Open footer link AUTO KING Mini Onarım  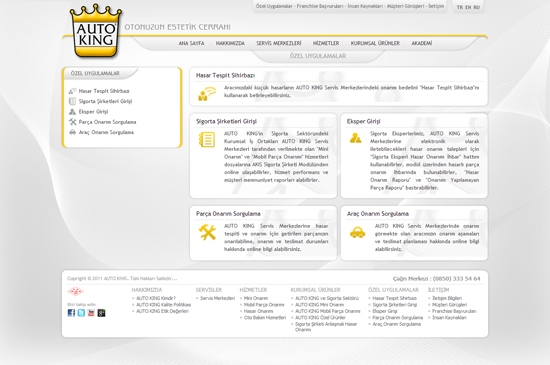tap(320, 305)
